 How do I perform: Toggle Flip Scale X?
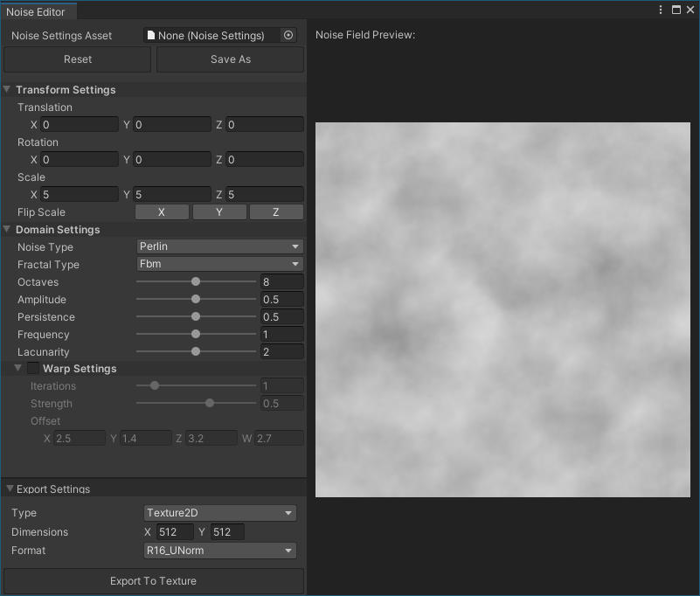162,212
